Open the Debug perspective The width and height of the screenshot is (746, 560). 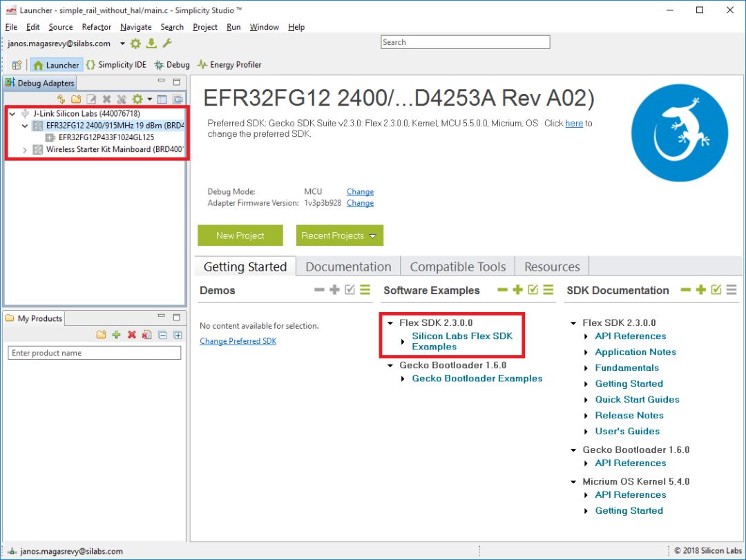pos(172,65)
